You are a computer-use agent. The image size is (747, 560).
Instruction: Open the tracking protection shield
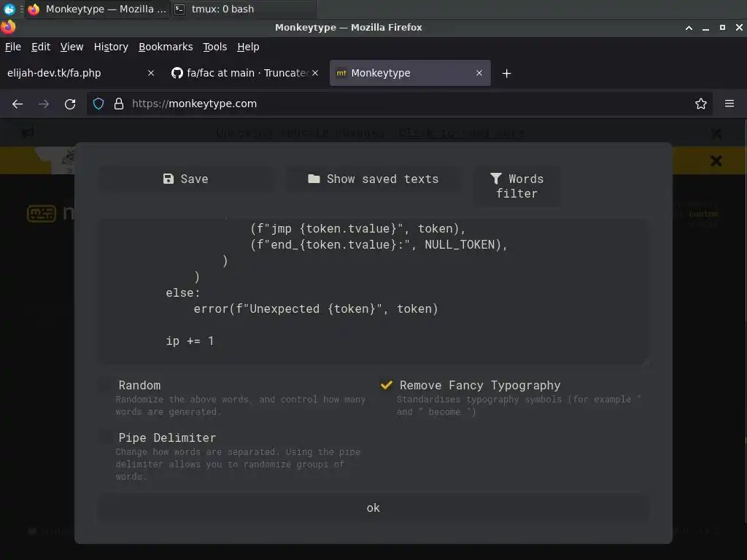pyautogui.click(x=98, y=104)
